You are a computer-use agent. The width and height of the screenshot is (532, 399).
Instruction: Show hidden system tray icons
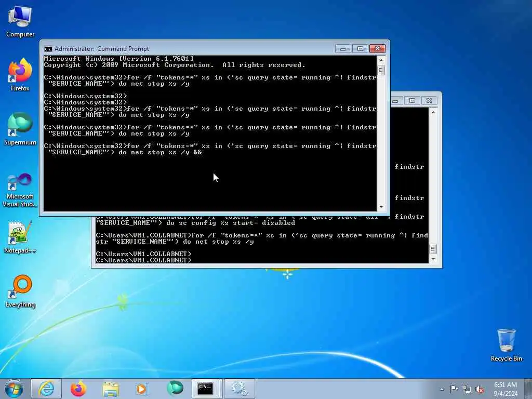pyautogui.click(x=442, y=389)
